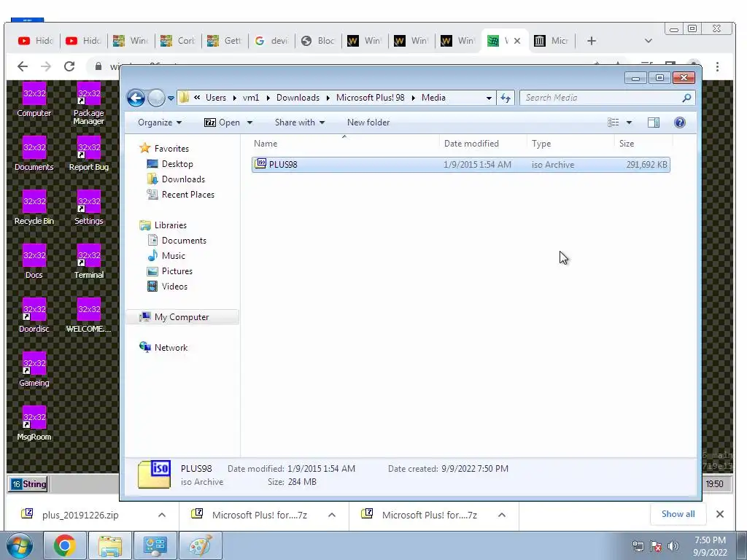Change view with the view icon
This screenshot has height=560, width=747.
613,122
